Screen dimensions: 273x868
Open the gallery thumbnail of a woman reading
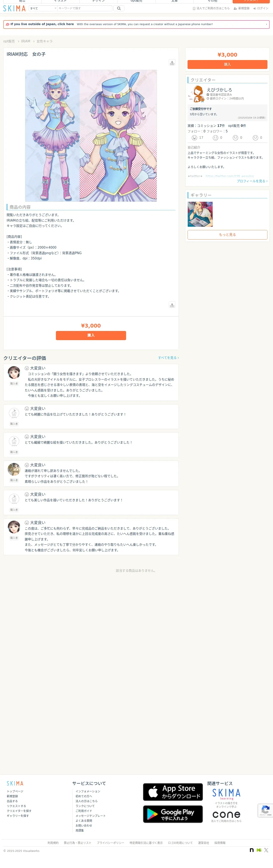click(200, 214)
